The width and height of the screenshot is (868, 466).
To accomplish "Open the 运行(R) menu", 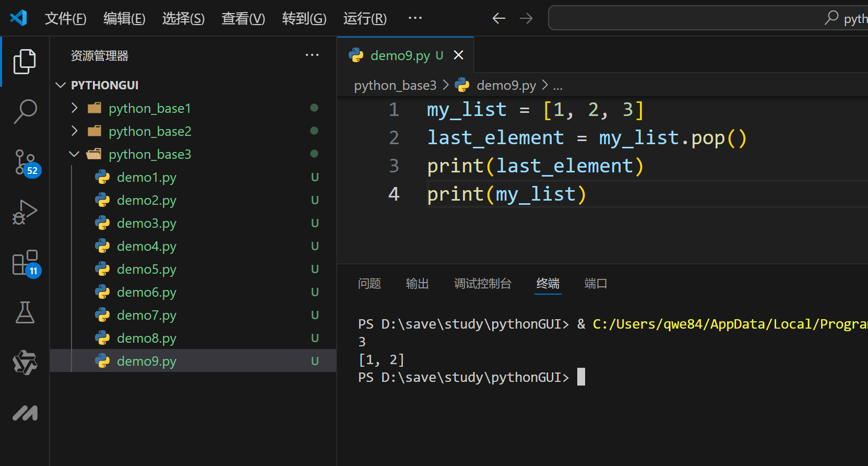I will (x=365, y=19).
